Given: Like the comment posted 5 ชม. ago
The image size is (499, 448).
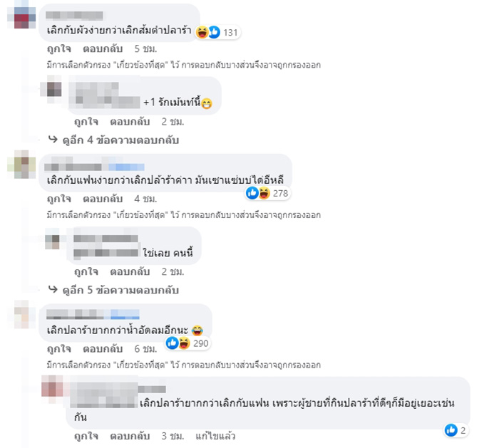Looking at the screenshot, I should pos(59,48).
